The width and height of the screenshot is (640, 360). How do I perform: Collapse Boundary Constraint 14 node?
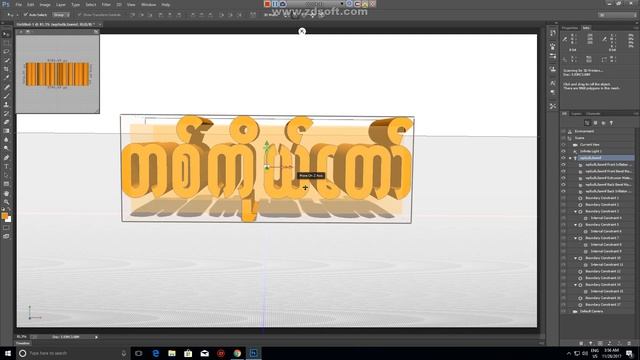coord(576,284)
